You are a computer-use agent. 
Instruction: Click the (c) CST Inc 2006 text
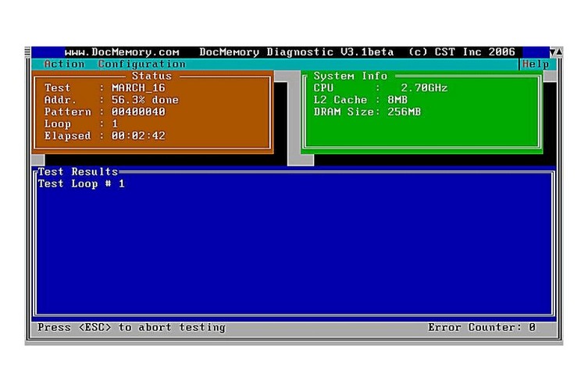point(461,52)
